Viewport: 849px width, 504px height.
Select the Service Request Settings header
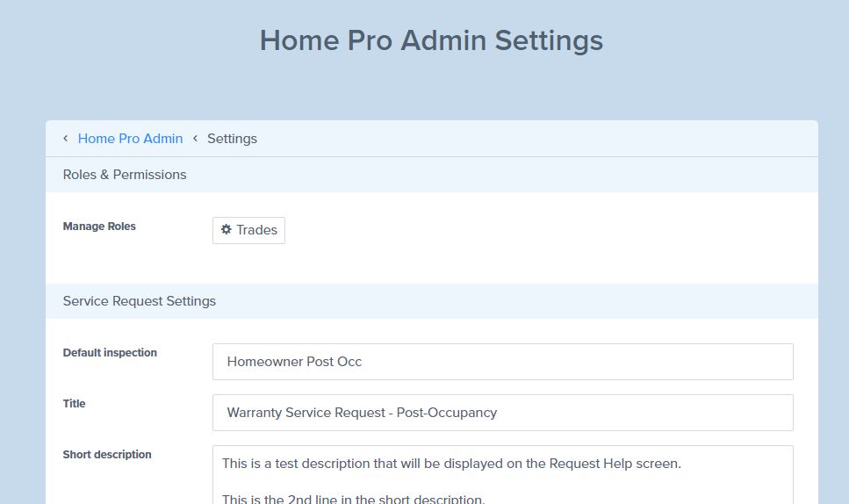[432, 301]
